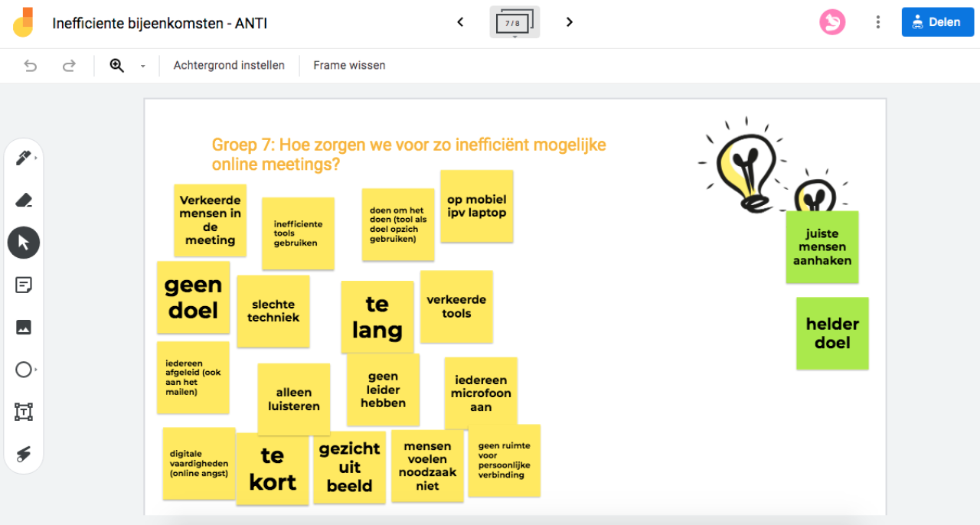Select the Eraser tool

(24, 201)
